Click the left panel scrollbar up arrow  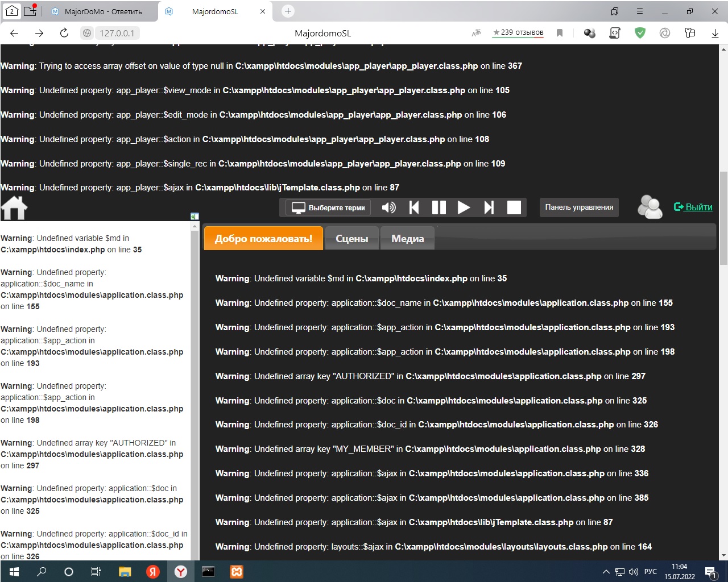click(x=195, y=226)
